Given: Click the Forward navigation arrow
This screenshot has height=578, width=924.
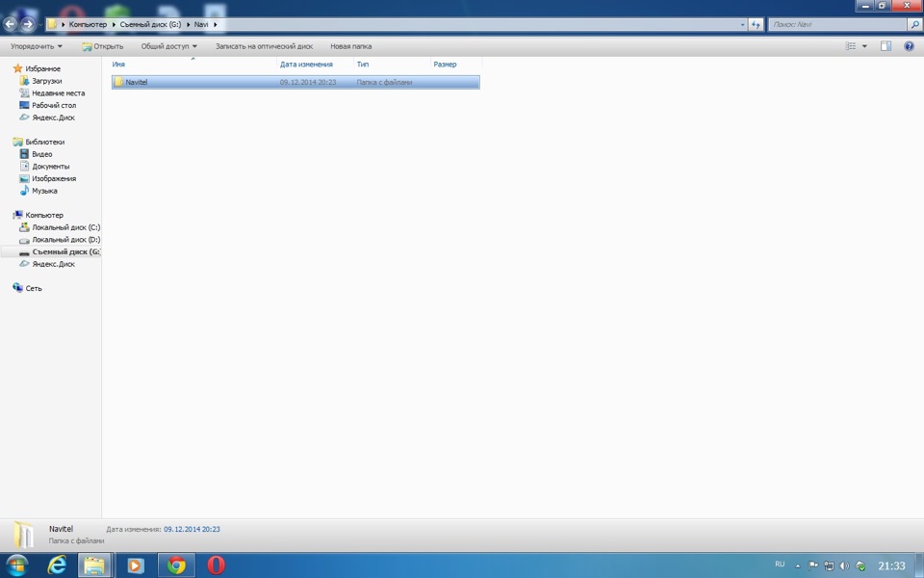Looking at the screenshot, I should [x=28, y=24].
